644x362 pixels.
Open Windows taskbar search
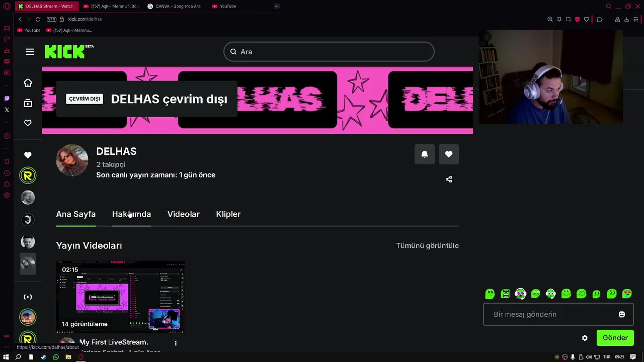point(18,357)
